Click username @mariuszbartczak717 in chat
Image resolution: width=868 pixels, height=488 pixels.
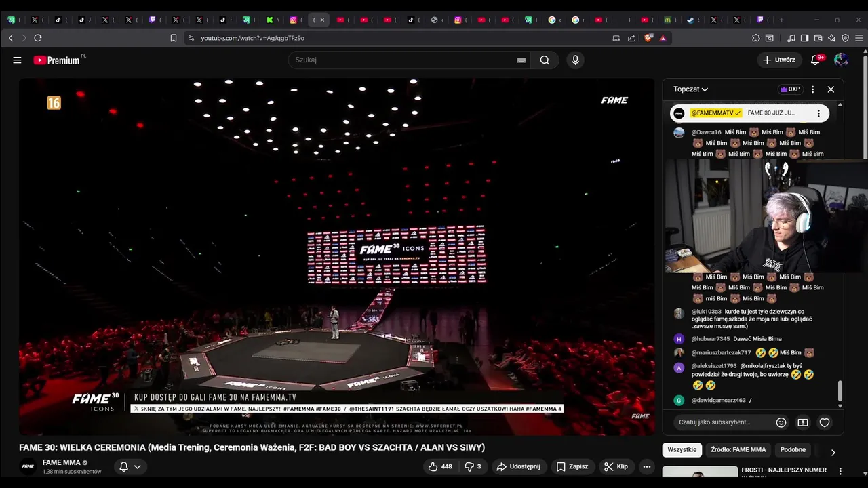[x=721, y=353]
